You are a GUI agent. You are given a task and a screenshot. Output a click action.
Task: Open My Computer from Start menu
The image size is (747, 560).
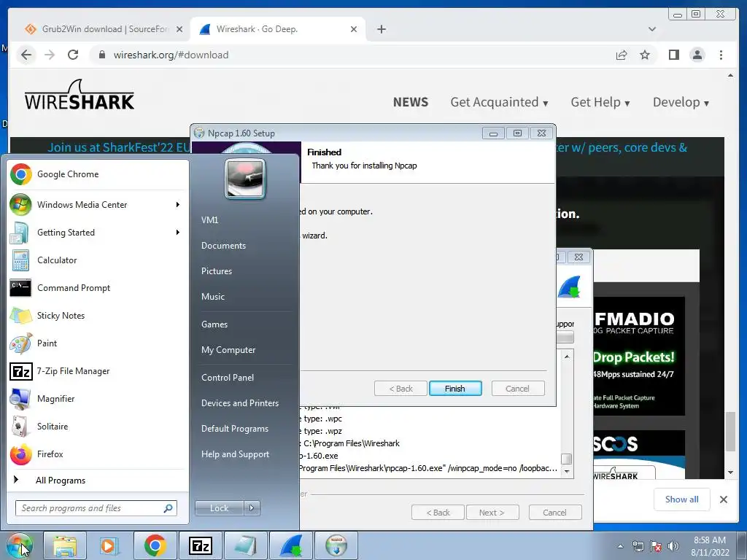click(228, 350)
